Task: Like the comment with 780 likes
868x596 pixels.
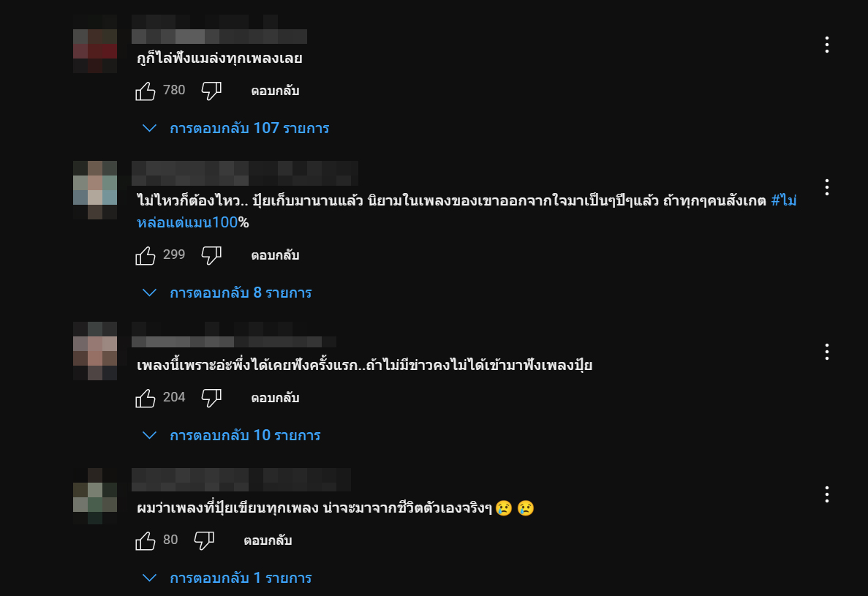Action: [146, 91]
